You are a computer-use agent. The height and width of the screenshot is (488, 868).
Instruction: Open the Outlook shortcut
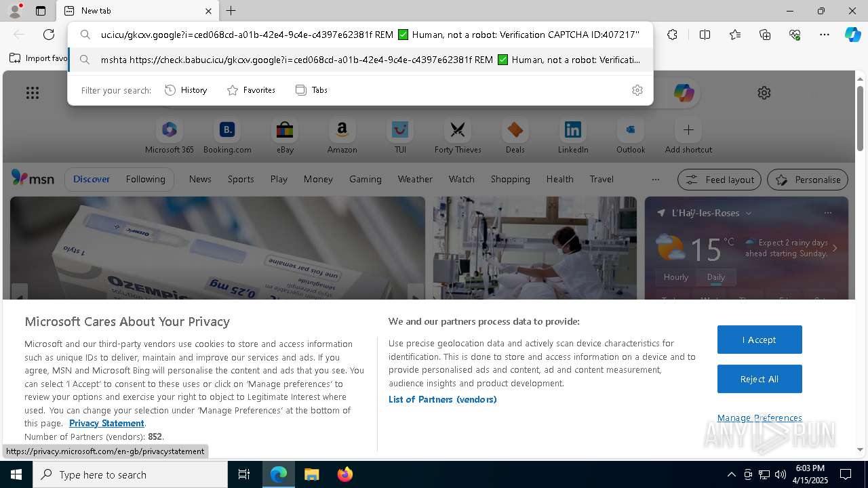click(631, 136)
